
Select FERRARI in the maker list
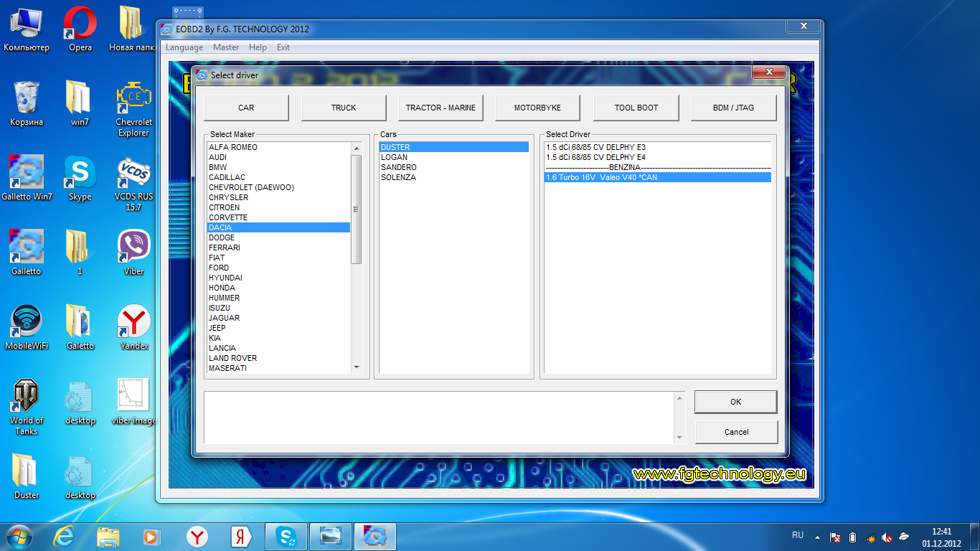pos(225,248)
